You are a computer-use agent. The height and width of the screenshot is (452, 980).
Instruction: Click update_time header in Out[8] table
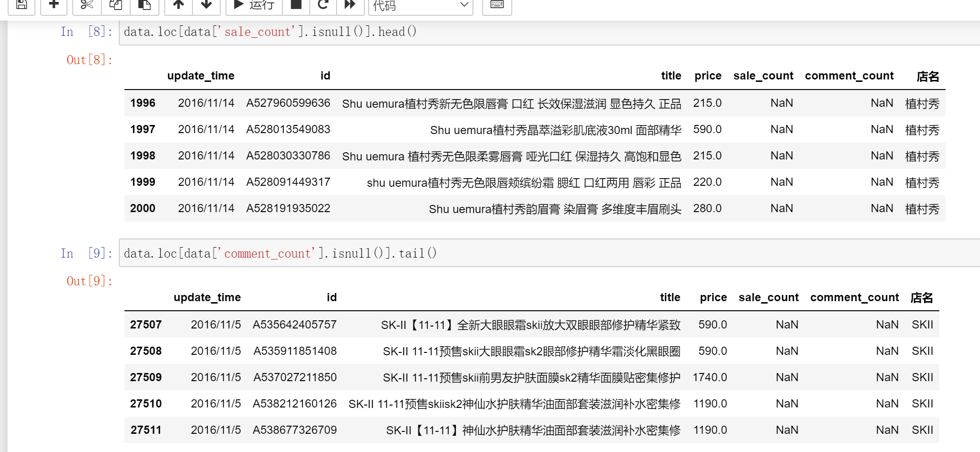pos(201,76)
